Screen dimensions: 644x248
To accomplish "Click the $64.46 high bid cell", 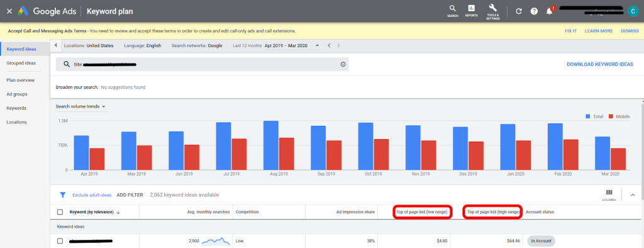I will [x=513, y=240].
